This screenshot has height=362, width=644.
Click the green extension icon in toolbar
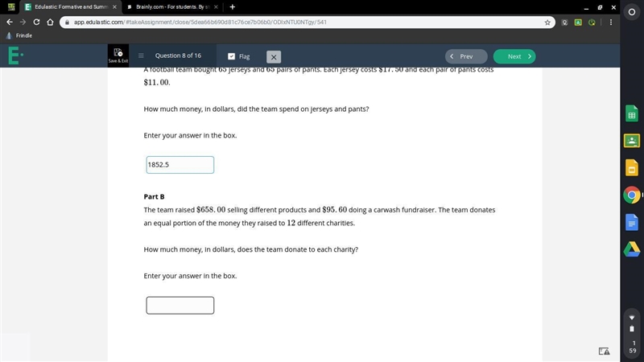pyautogui.click(x=578, y=23)
